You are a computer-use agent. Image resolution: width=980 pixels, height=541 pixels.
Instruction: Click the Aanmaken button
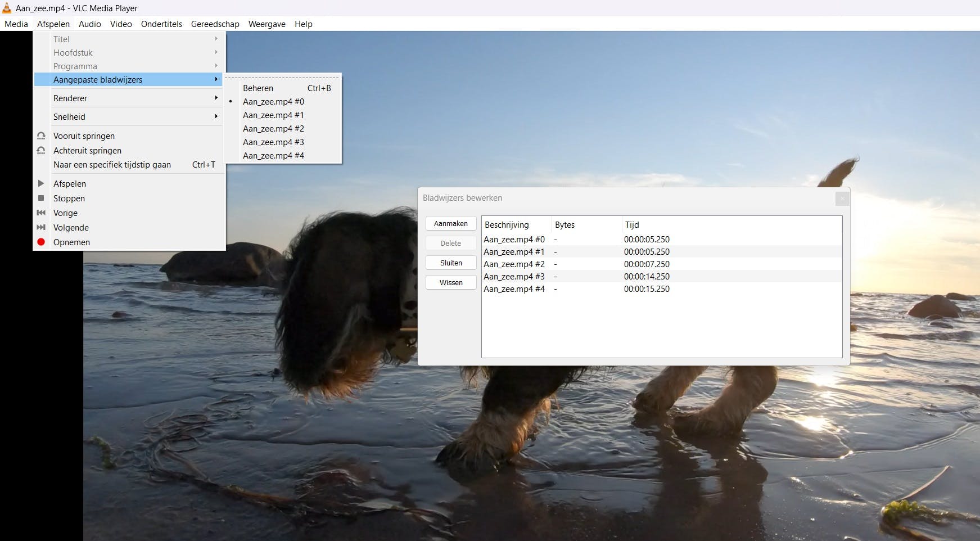(451, 223)
